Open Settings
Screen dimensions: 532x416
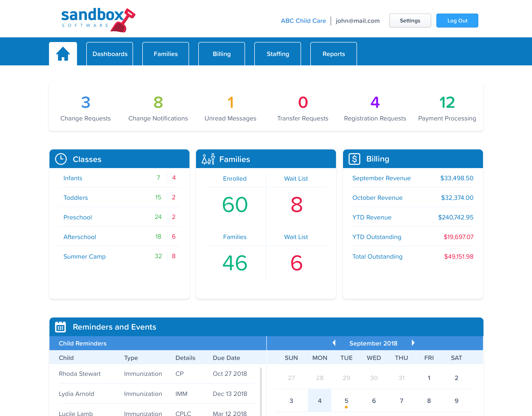[x=410, y=21]
